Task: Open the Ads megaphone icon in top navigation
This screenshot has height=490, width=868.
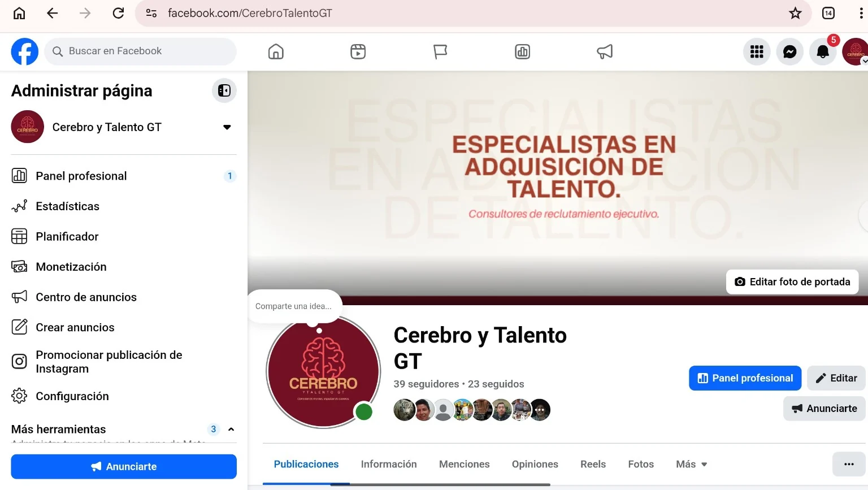Action: 605,51
